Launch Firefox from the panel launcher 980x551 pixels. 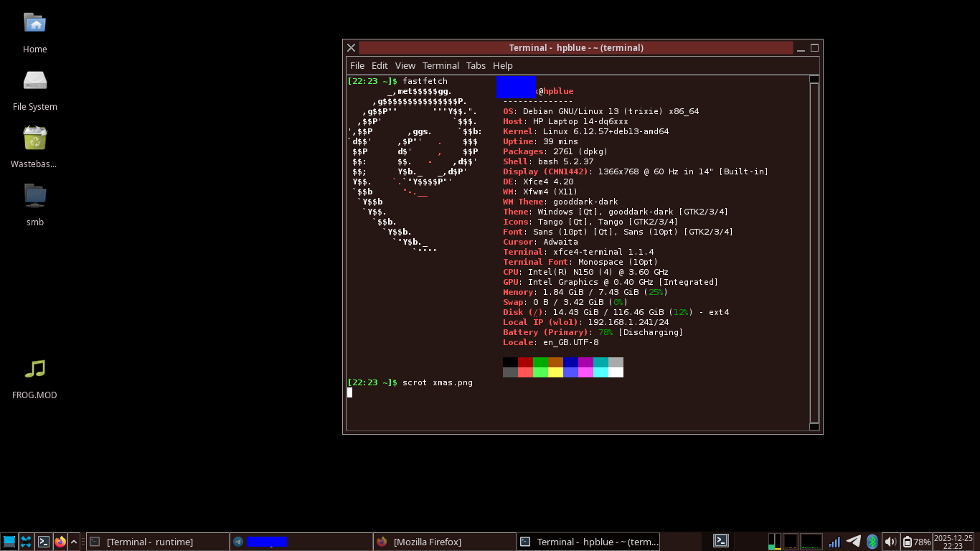[x=60, y=542]
